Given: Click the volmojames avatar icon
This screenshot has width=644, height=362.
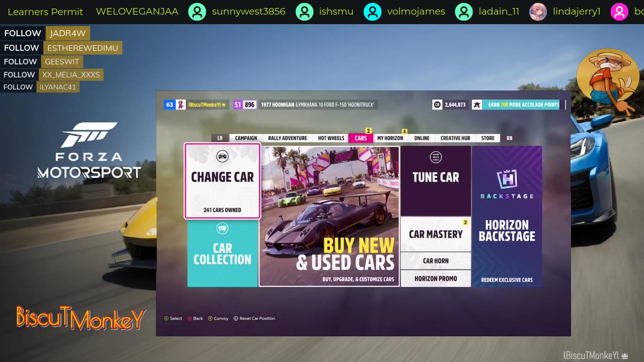Looking at the screenshot, I should click(x=372, y=12).
